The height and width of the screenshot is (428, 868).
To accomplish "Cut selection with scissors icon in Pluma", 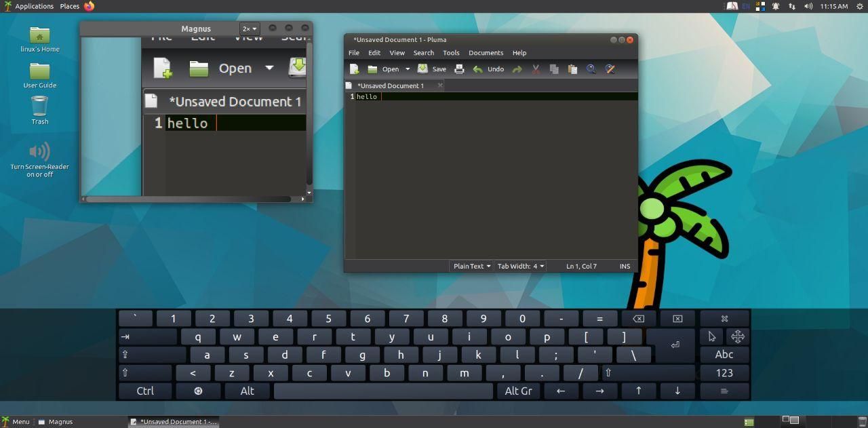I will click(x=536, y=69).
